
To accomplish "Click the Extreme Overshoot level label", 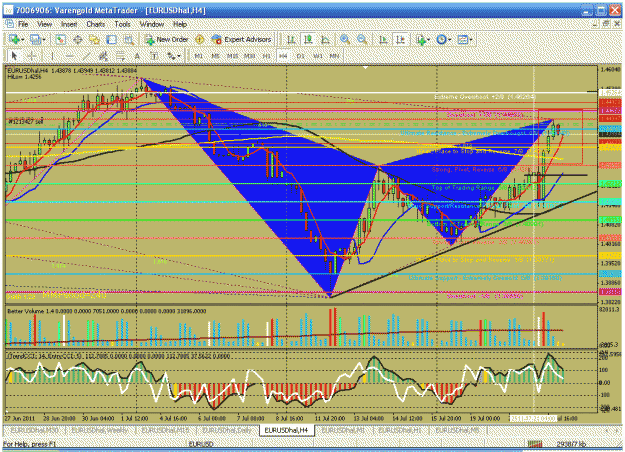I will point(485,97).
